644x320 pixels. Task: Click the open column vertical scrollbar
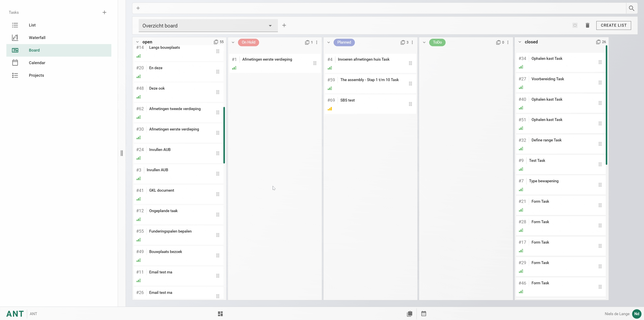pyautogui.click(x=224, y=135)
